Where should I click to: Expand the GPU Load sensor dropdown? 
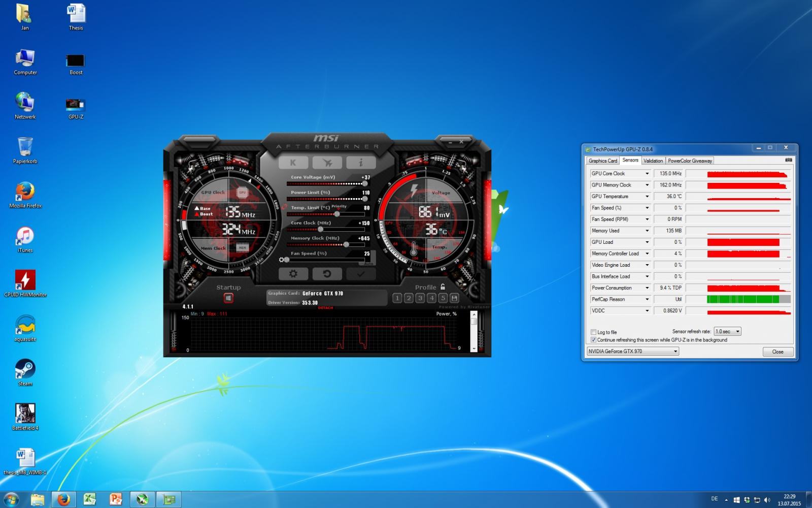pos(647,242)
